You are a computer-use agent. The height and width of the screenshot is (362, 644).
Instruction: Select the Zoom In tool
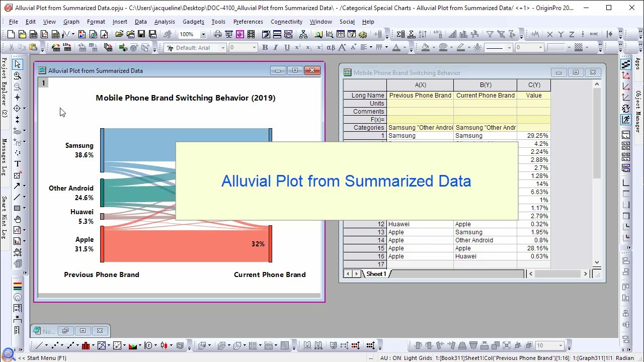pyautogui.click(x=18, y=75)
